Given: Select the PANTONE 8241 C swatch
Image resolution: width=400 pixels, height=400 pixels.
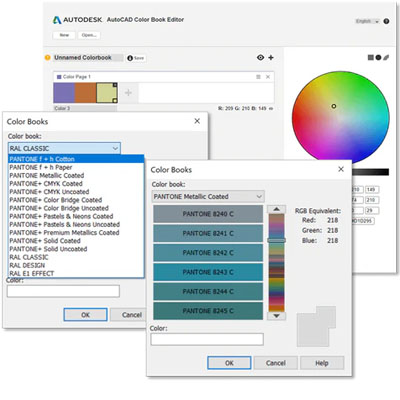Looking at the screenshot, I should (208, 233).
